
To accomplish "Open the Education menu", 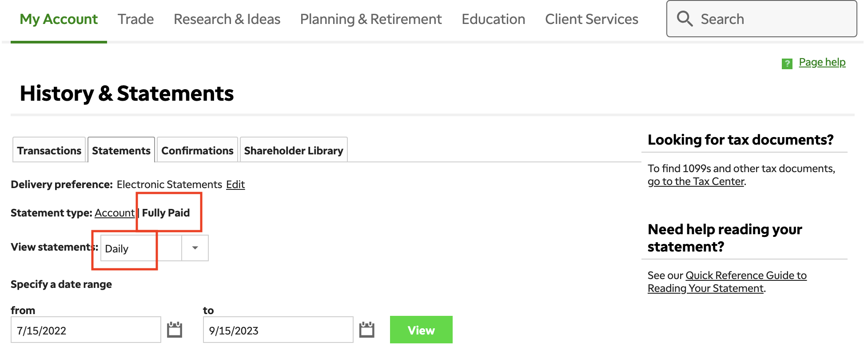I will (493, 19).
